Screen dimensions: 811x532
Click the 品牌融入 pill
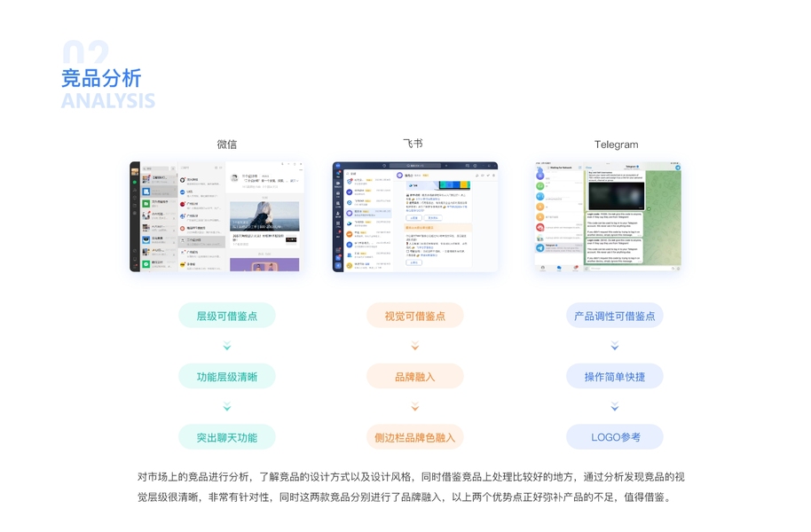click(414, 377)
